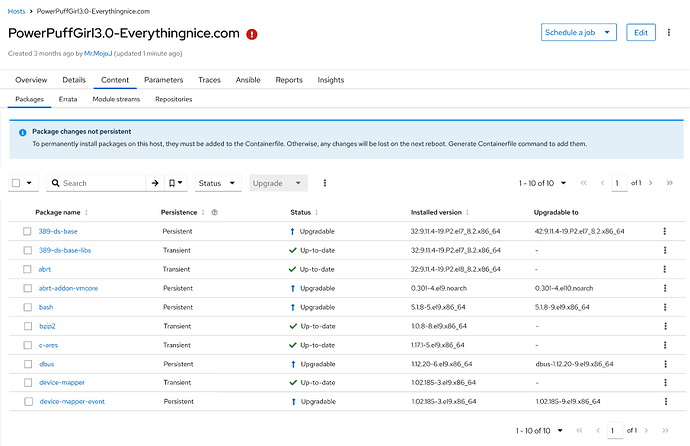Check the abrt-addon-vmcore package row

28,288
